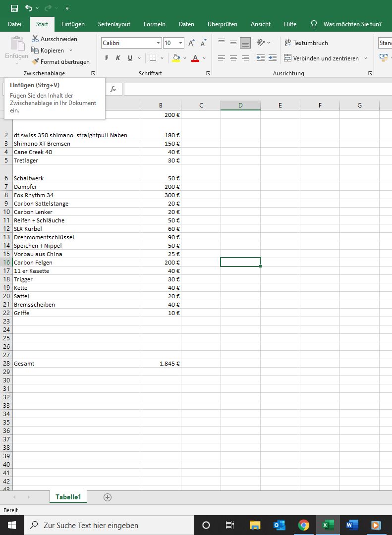Click the Ausschneiden scissors icon

(35, 39)
